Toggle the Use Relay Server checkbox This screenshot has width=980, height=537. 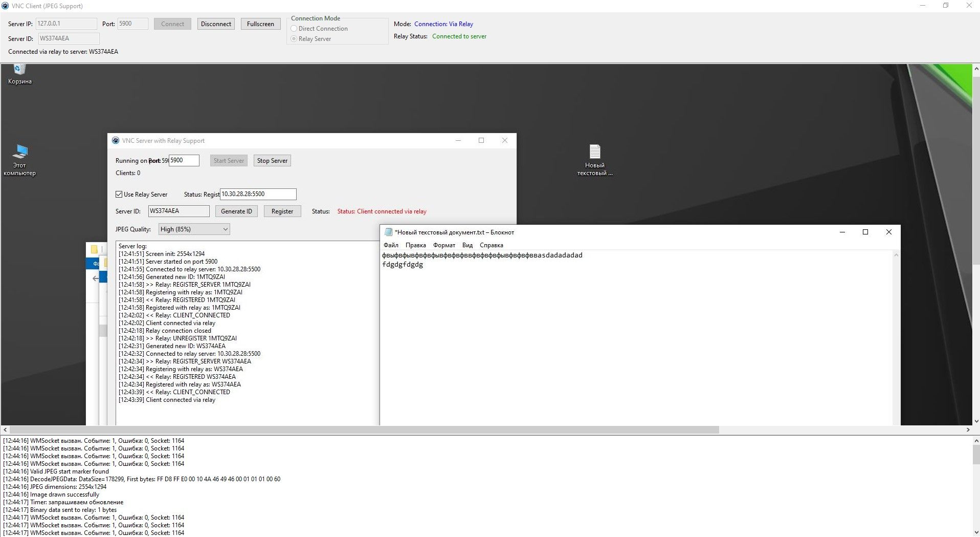pyautogui.click(x=119, y=195)
